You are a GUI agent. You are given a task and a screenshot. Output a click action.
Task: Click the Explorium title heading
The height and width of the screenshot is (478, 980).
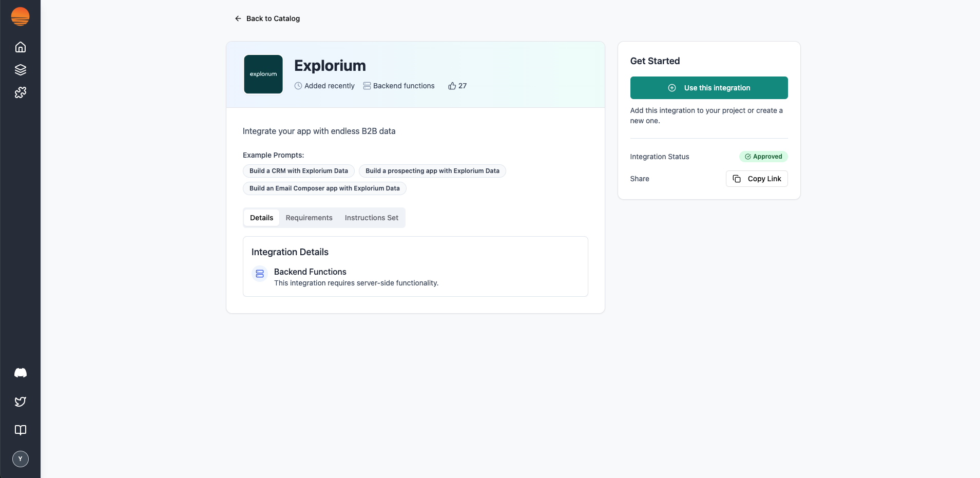tap(330, 66)
